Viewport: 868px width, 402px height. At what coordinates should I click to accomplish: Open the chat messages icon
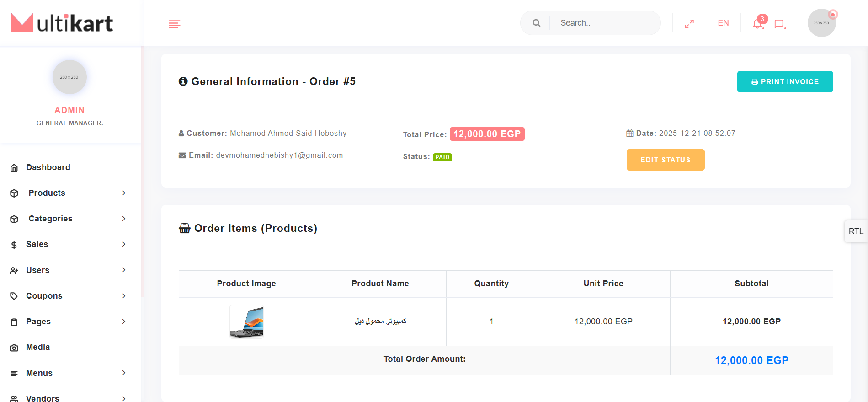click(x=779, y=24)
